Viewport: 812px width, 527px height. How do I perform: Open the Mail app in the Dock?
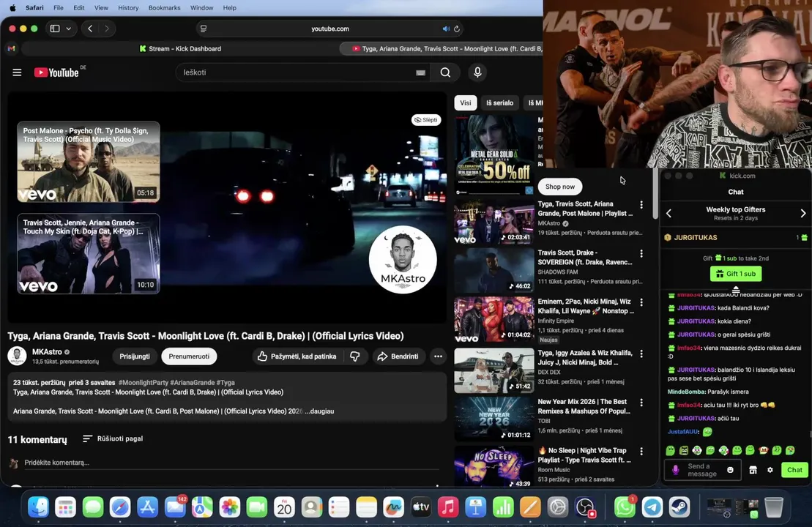pos(175,507)
